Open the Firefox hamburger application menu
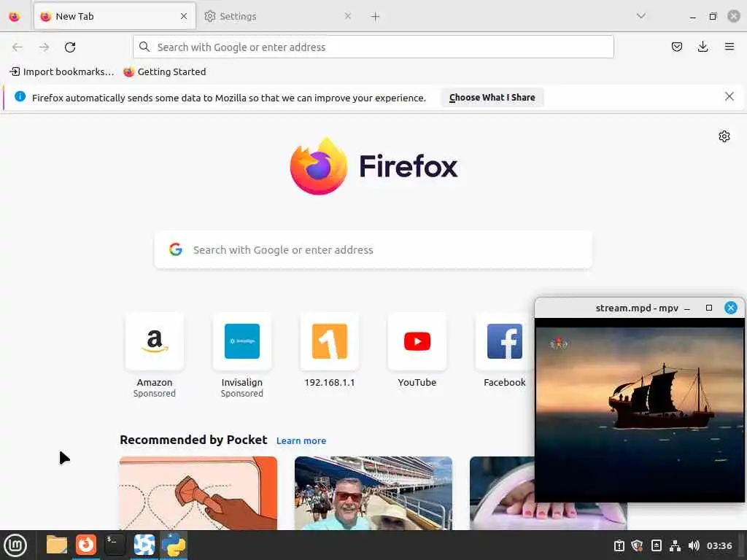 tap(729, 47)
